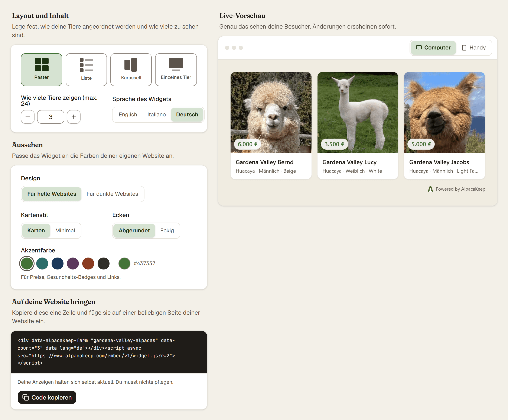Click 'Deine Anzeigen halten sich selbst aktuell' note
This screenshot has width=508, height=420.
pyautogui.click(x=95, y=382)
